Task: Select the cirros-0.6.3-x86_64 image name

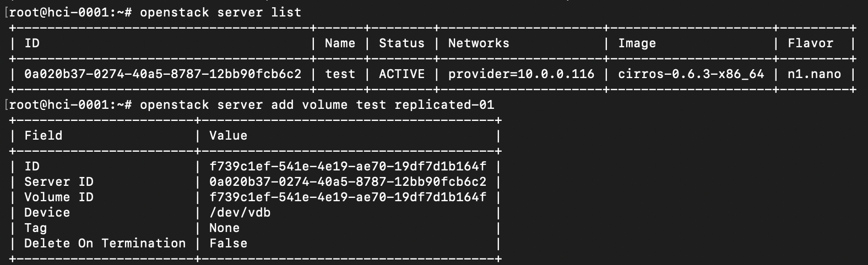Action: (691, 74)
